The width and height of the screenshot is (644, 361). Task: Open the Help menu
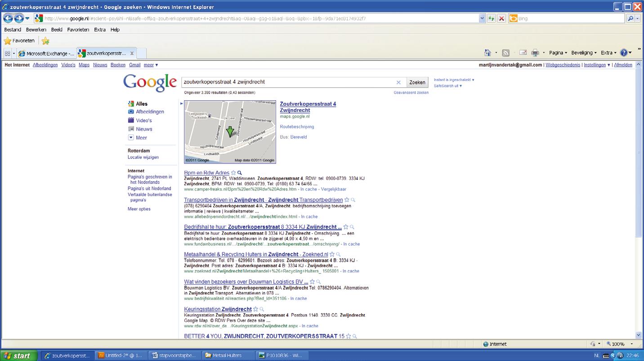click(115, 30)
